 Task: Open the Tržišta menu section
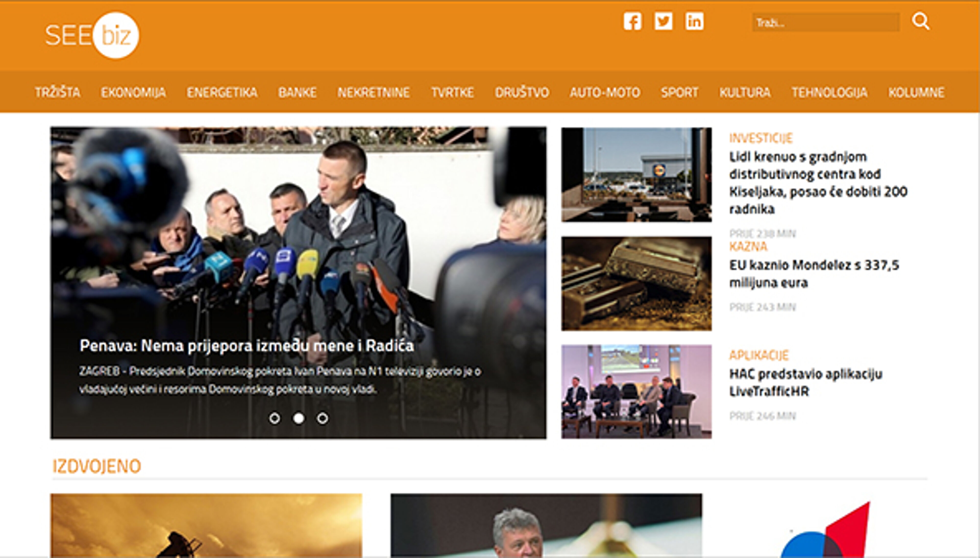(x=57, y=92)
